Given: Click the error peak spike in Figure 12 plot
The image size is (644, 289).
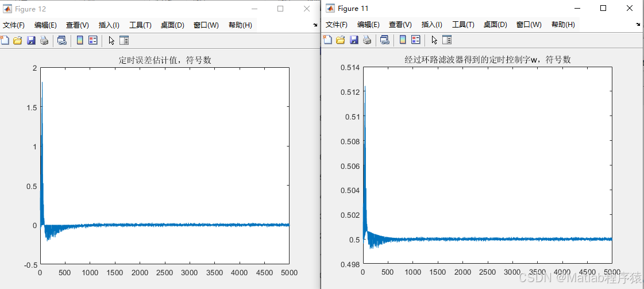Looking at the screenshot, I should click(43, 83).
